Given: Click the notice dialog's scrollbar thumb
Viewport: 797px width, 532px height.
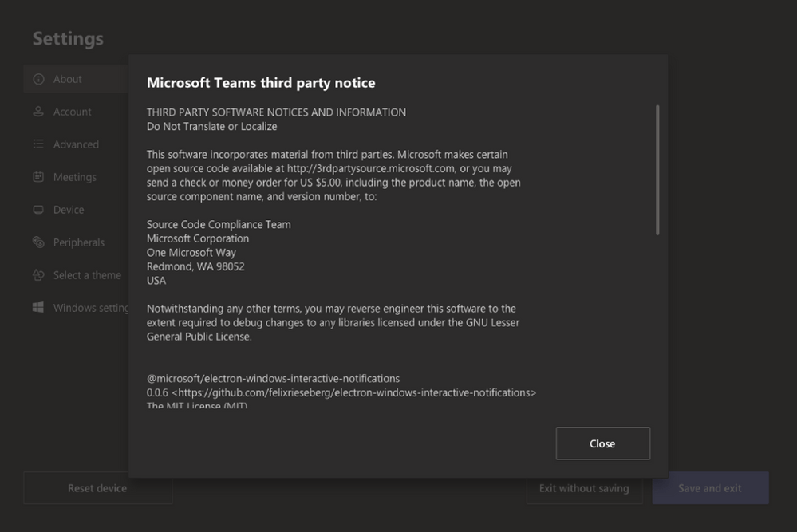Looking at the screenshot, I should [x=657, y=169].
